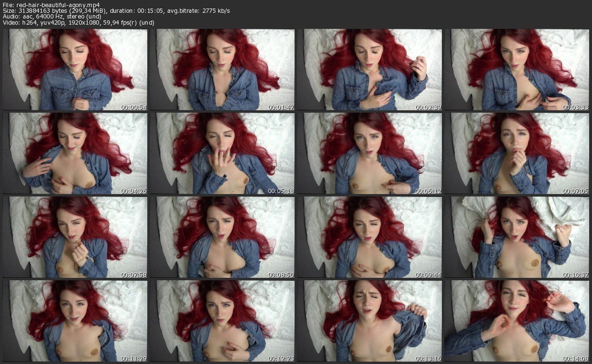Open the thumbnail marked 00:07:58

point(75,237)
